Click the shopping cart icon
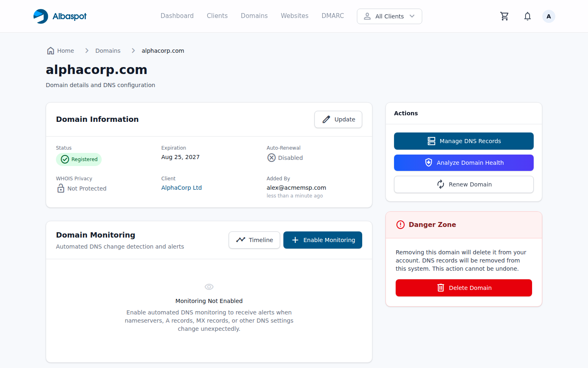 click(x=504, y=16)
